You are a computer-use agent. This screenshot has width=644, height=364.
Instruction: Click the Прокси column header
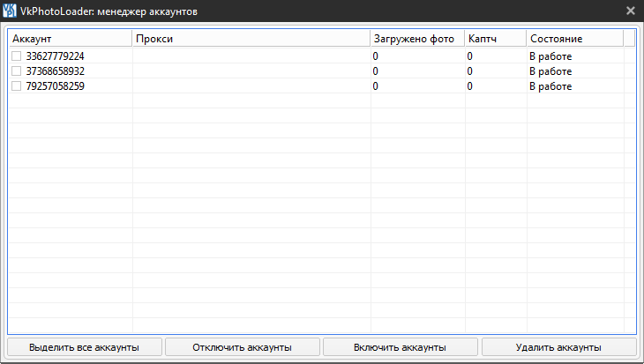point(251,40)
